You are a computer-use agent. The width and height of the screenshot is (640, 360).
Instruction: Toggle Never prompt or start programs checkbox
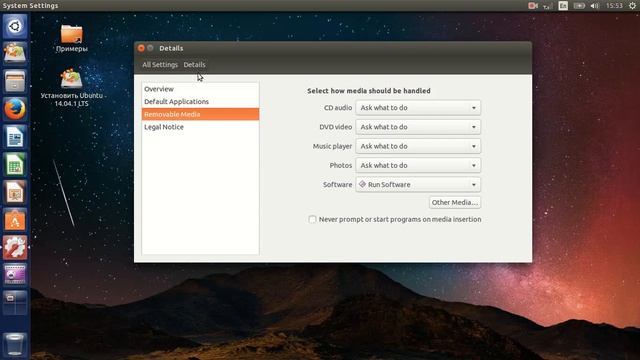tap(312, 220)
